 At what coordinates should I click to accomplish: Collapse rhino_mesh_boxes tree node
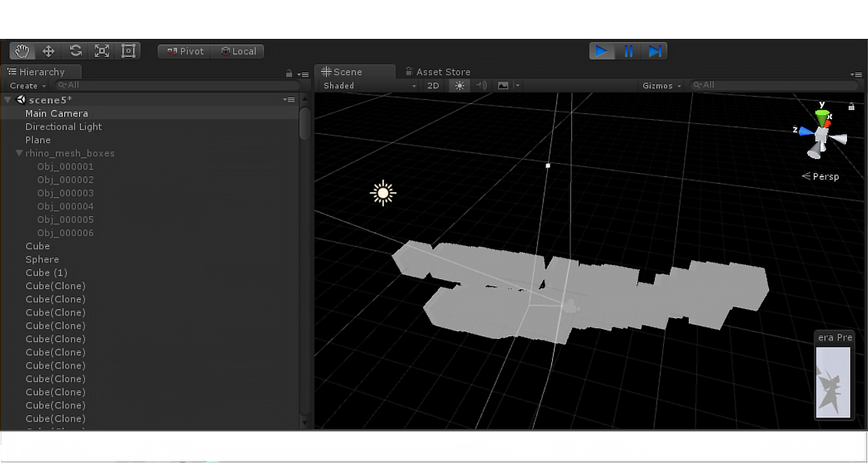pos(19,153)
